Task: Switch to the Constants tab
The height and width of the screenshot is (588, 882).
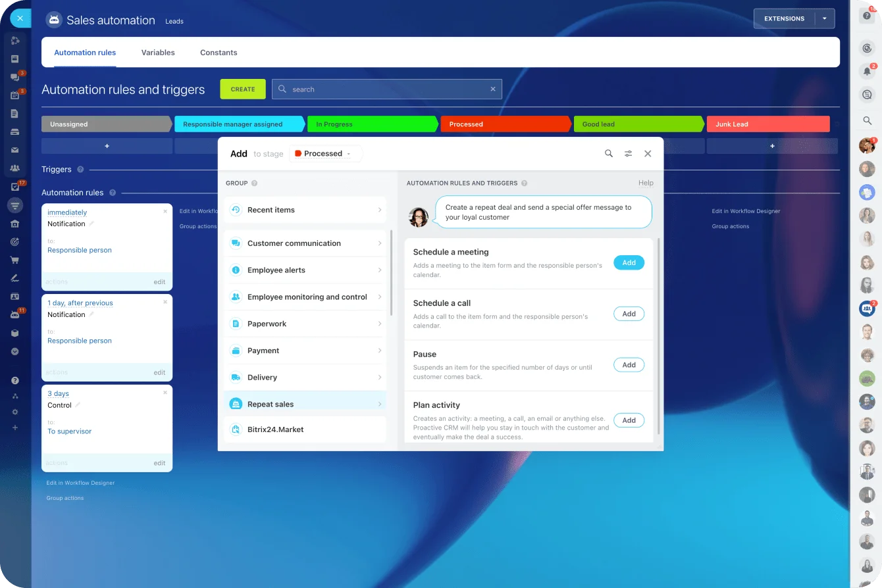Action: click(x=219, y=53)
